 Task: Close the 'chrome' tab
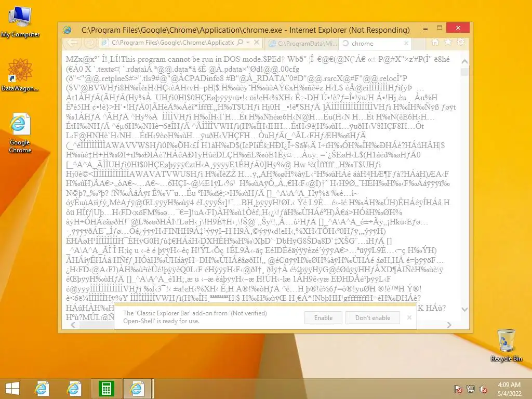pyautogui.click(x=406, y=44)
